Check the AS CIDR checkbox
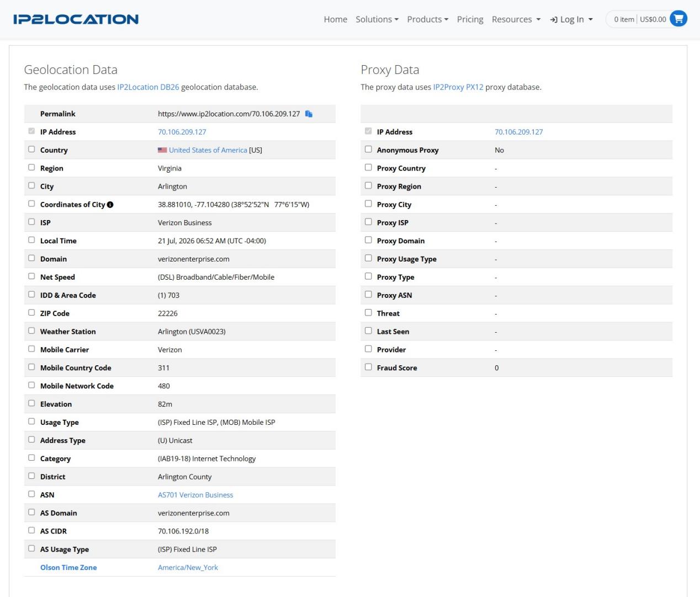Viewport: 700px width, 597px height. (31, 531)
